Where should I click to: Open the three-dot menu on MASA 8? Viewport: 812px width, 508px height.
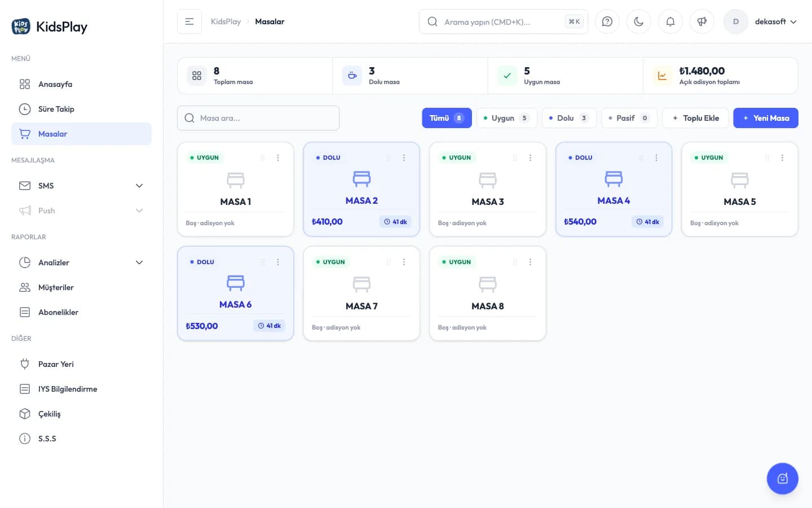530,262
